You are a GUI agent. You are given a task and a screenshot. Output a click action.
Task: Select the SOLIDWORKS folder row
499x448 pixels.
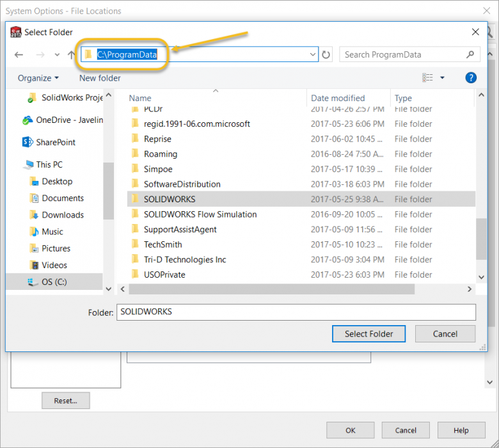pos(301,199)
